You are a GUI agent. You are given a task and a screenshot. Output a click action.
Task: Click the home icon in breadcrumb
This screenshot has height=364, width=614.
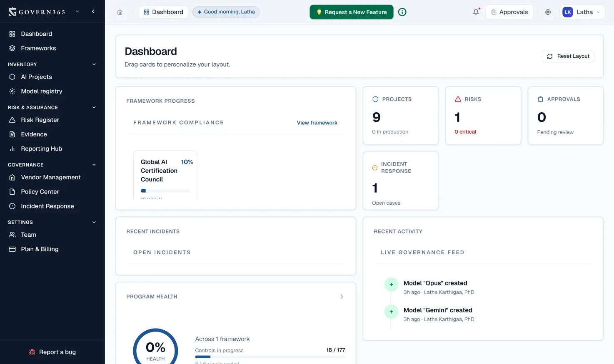[120, 12]
